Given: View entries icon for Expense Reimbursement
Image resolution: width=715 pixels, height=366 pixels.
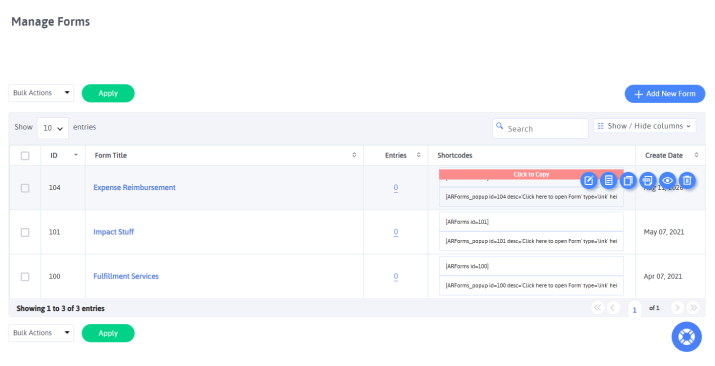Looking at the screenshot, I should click(608, 180).
